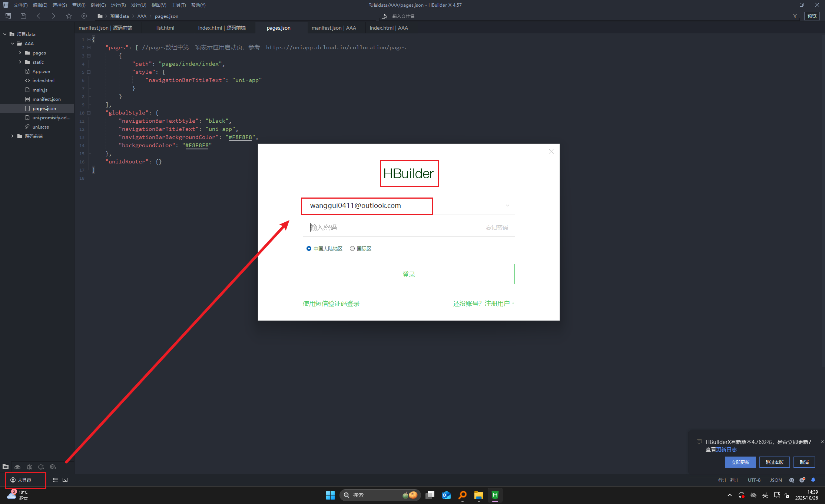Click the #F8F8F8 backgroundColor value
Viewport: 825px width, 504px height.
point(197,145)
